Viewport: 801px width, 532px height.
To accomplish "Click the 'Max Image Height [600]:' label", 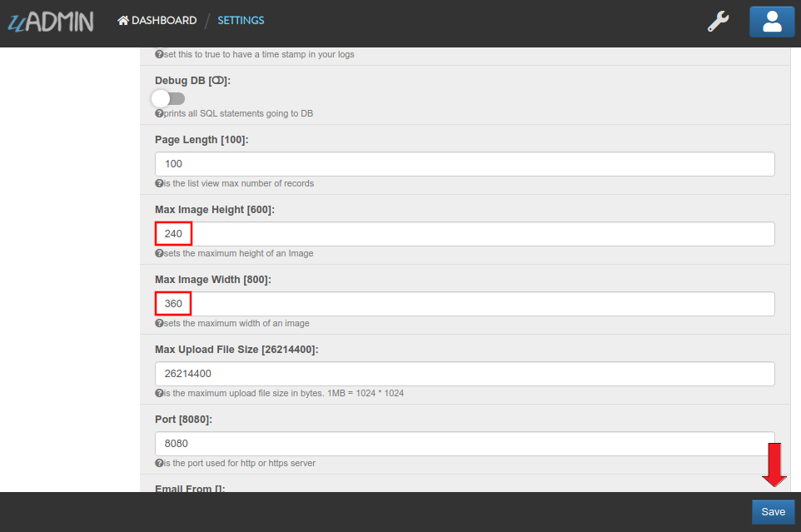I will [x=215, y=210].
